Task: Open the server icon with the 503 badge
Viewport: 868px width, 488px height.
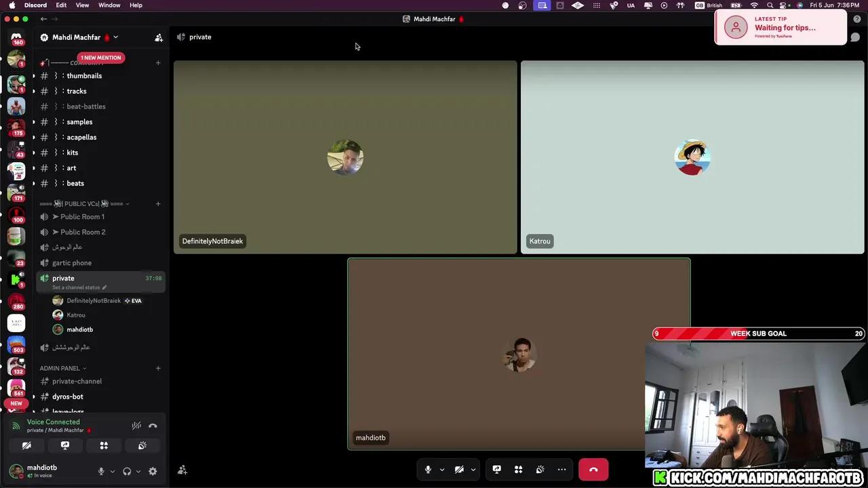Action: pyautogui.click(x=16, y=344)
